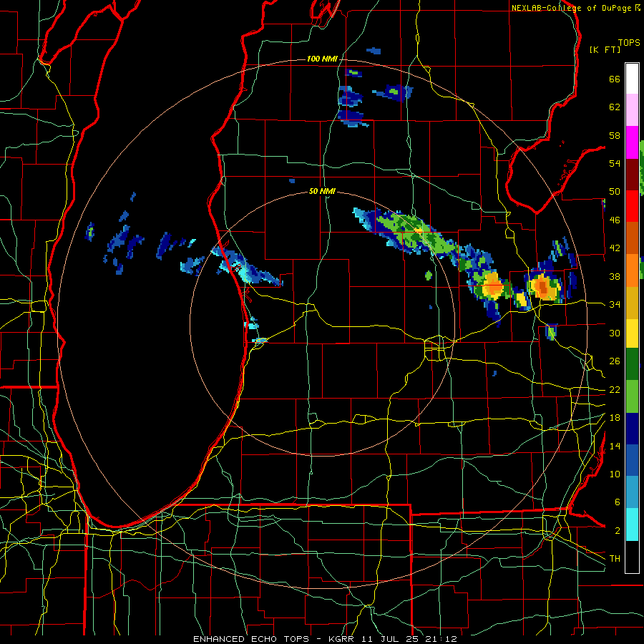The width and height of the screenshot is (644, 644).
Task: Select the dark green legend color block
Action: (632, 364)
